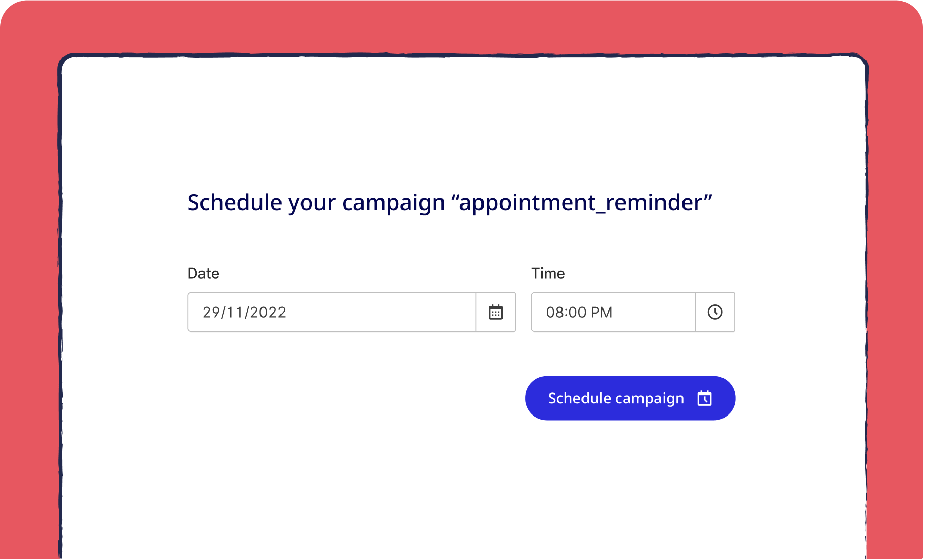Select the "PM" period in time field
This screenshot has height=560, width=944.
click(601, 312)
